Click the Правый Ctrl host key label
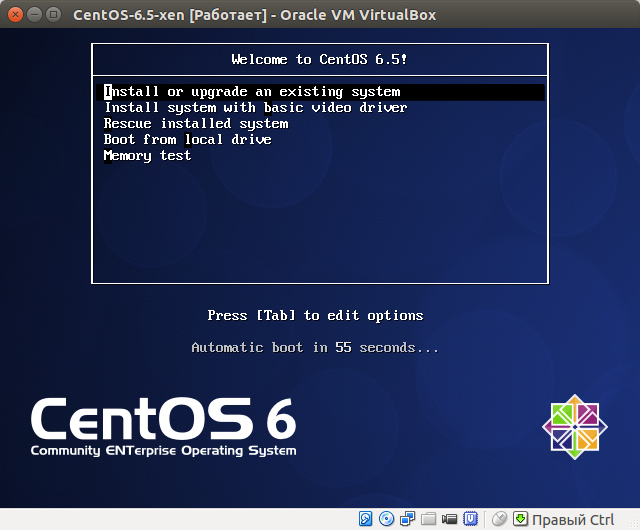This screenshot has height=530, width=640. 573,520
